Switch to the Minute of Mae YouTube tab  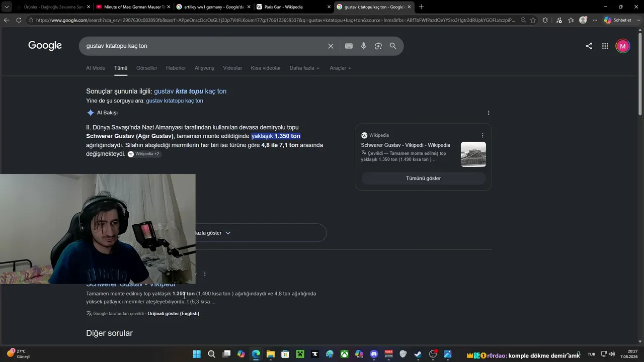[x=133, y=7]
